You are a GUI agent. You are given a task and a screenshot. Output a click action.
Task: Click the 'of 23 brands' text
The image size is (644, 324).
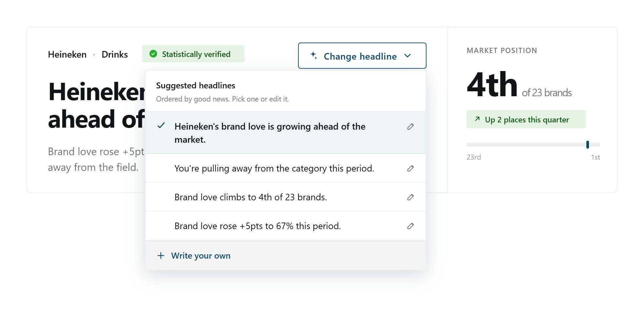[547, 93]
